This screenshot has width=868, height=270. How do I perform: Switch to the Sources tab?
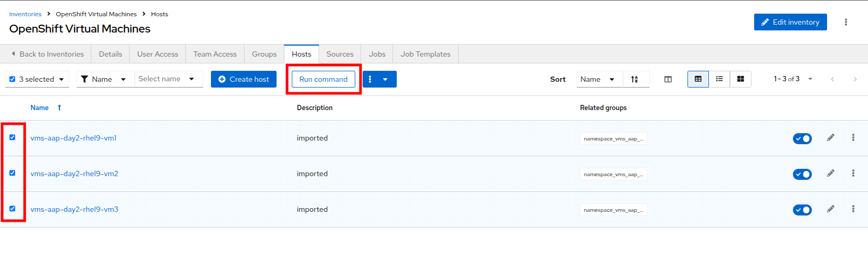(340, 54)
